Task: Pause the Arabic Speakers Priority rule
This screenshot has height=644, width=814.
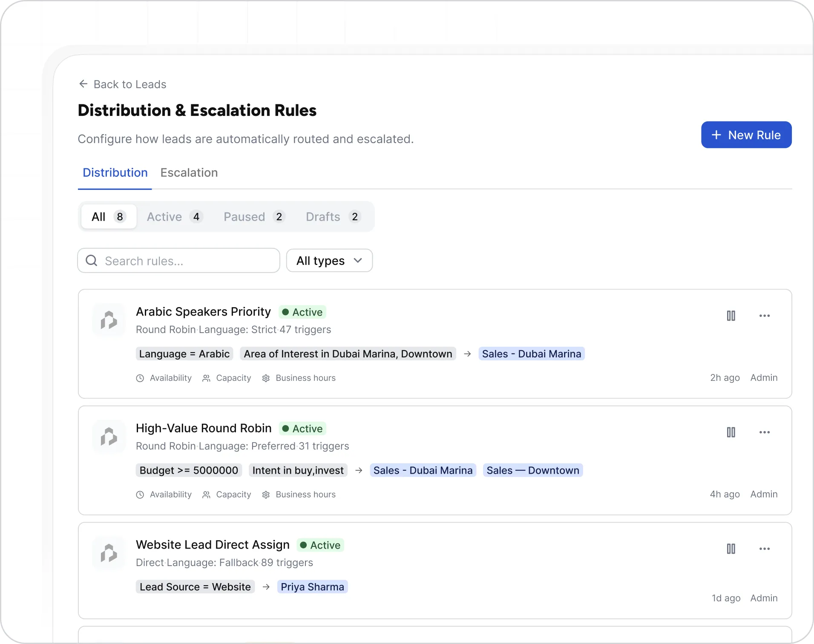Action: (731, 316)
